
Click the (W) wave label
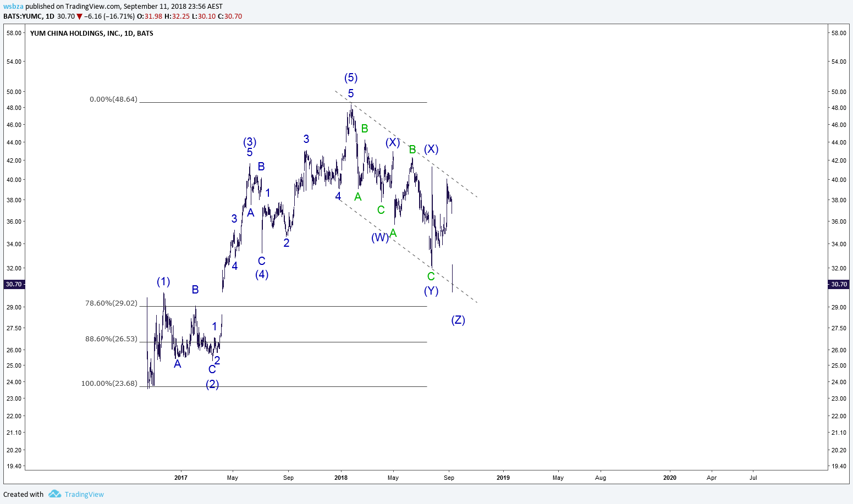[x=379, y=237]
